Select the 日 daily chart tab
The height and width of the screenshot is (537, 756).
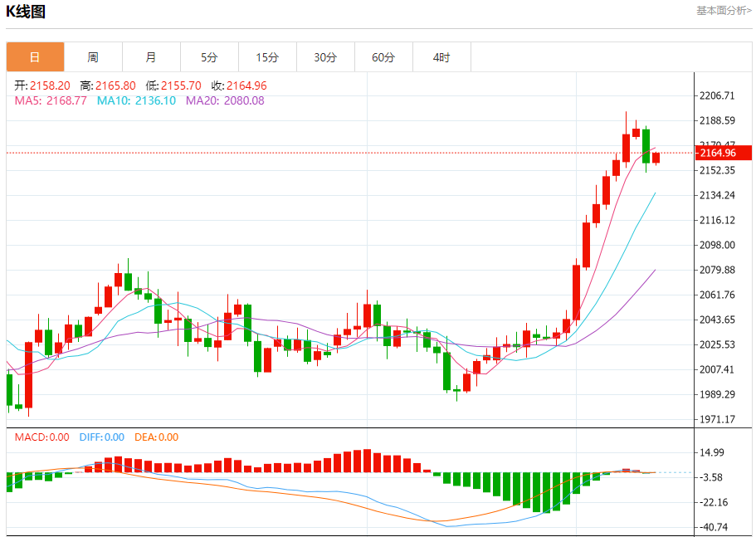pos(35,57)
